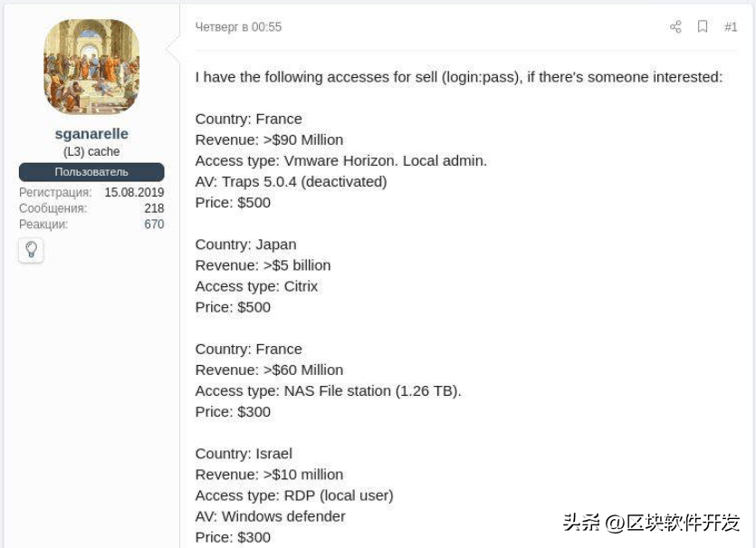The height and width of the screenshot is (548, 756).
Task: Click the "Пользователь" role badge
Action: 91,172
